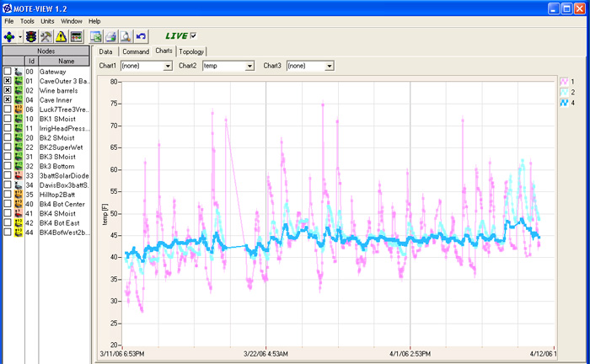Click the yellow warning triangle alert icon
The width and height of the screenshot is (590, 364).
click(61, 36)
